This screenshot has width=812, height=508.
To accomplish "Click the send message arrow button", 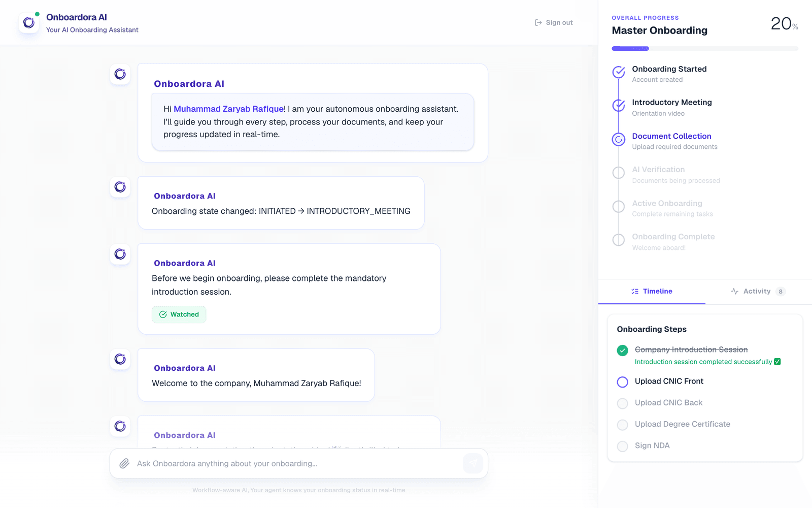I will 473,463.
